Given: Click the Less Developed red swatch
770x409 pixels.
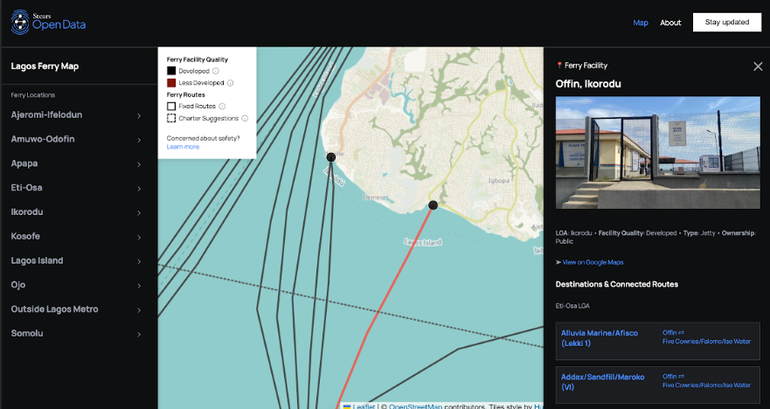Looking at the screenshot, I should (172, 83).
